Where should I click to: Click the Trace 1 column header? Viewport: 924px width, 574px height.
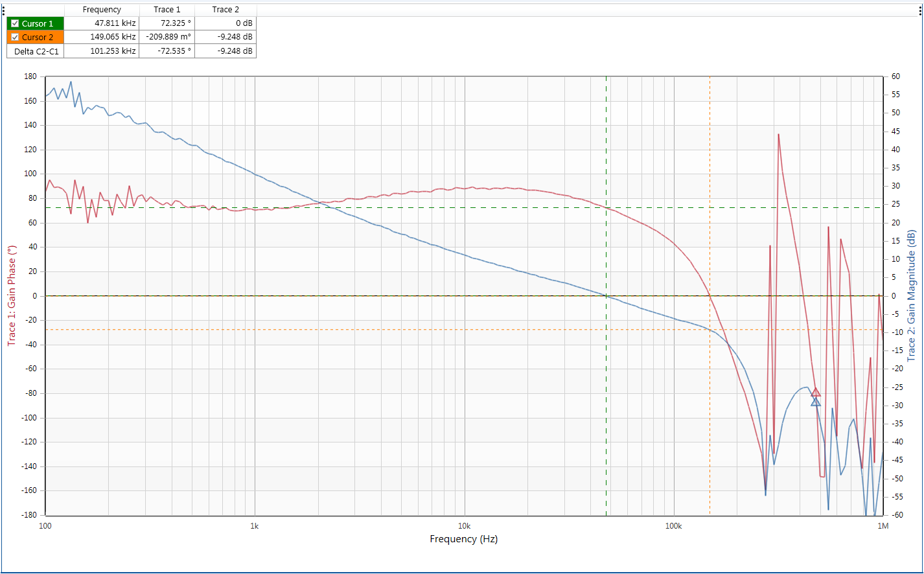point(167,10)
